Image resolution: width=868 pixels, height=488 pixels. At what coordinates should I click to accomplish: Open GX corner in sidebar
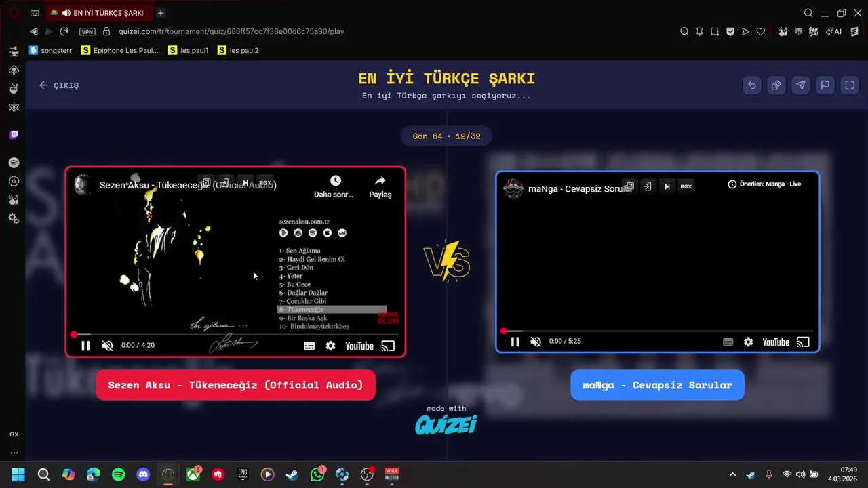point(14,434)
